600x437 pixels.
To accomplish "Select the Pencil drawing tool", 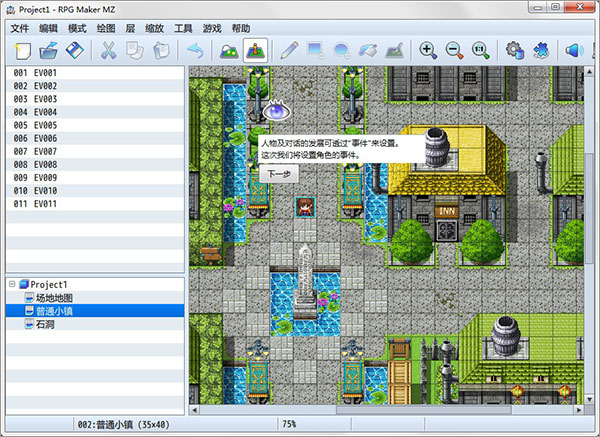I will point(289,51).
